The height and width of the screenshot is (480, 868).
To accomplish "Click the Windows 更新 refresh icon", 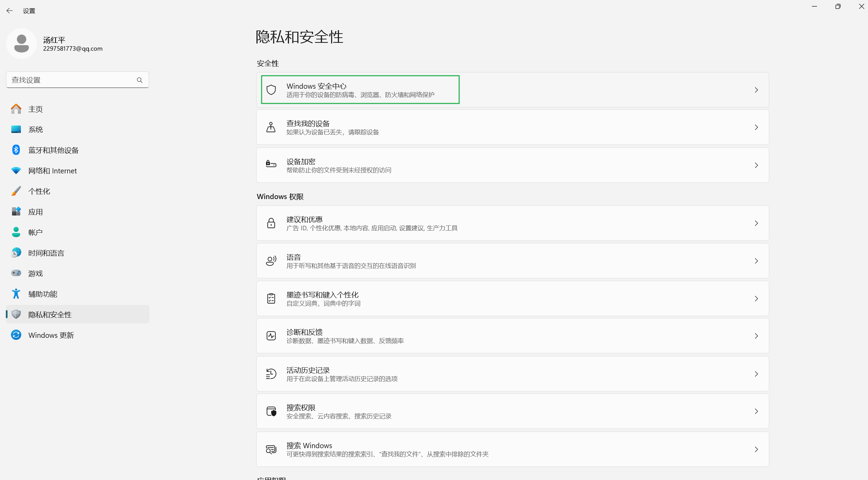I will click(16, 335).
